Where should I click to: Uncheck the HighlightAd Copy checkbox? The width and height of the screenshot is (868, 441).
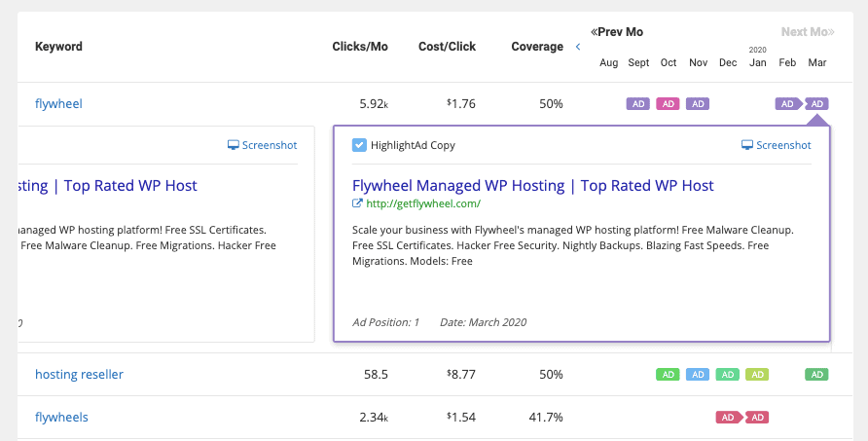[359, 145]
